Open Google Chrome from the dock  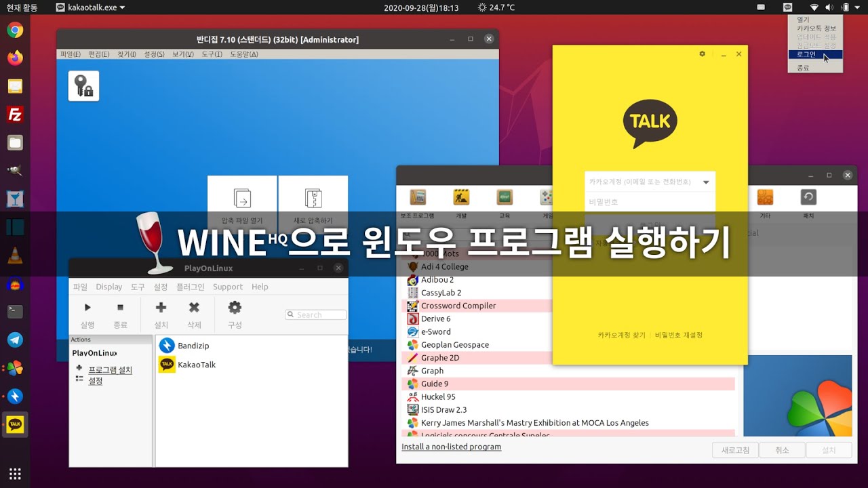click(x=15, y=30)
